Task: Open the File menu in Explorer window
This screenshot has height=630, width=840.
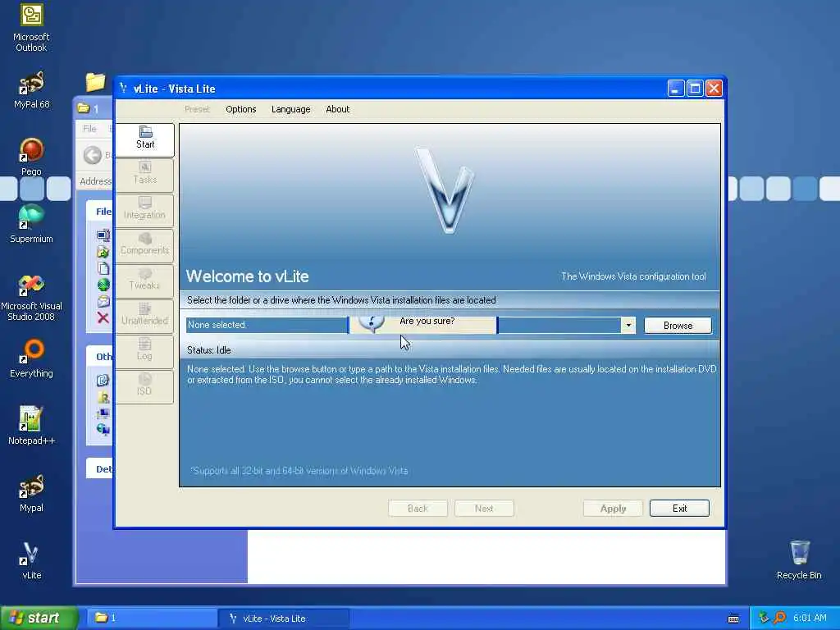Action: click(89, 129)
